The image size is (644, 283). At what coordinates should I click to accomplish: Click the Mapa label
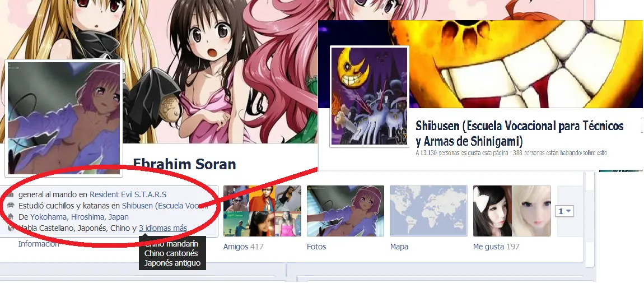coord(399,247)
